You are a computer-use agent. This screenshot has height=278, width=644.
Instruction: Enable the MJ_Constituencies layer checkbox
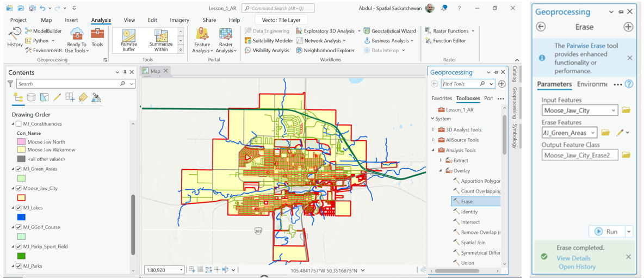pos(18,124)
